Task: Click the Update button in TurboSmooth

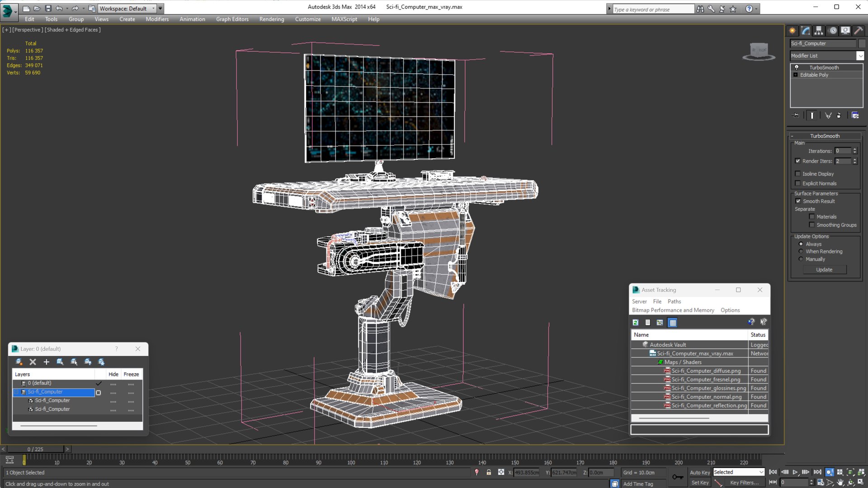Action: click(x=824, y=270)
